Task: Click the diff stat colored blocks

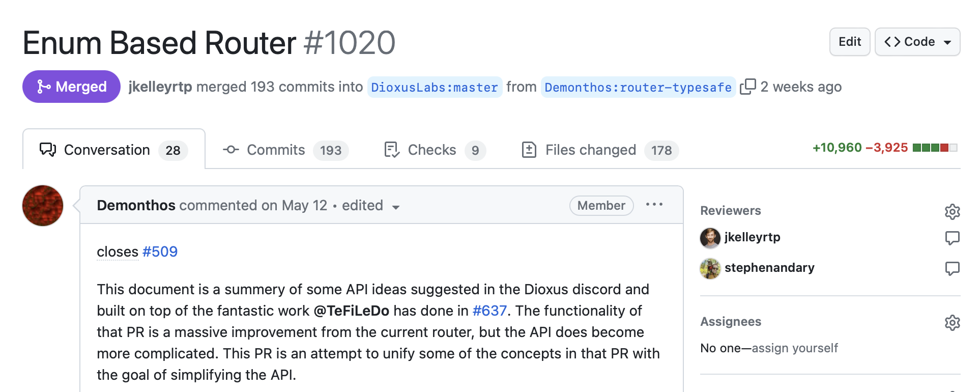Action: (934, 148)
